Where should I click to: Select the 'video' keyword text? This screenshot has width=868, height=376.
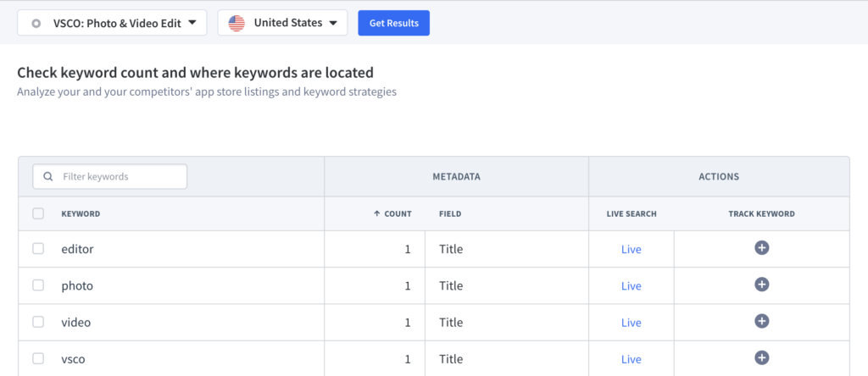click(75, 323)
